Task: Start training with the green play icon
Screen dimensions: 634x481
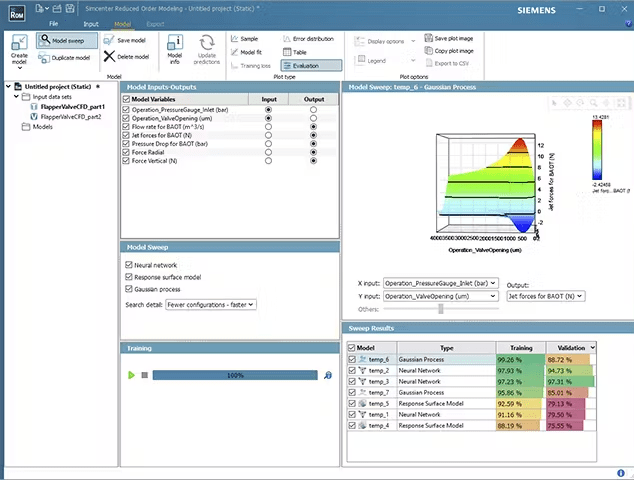Action: [x=131, y=375]
